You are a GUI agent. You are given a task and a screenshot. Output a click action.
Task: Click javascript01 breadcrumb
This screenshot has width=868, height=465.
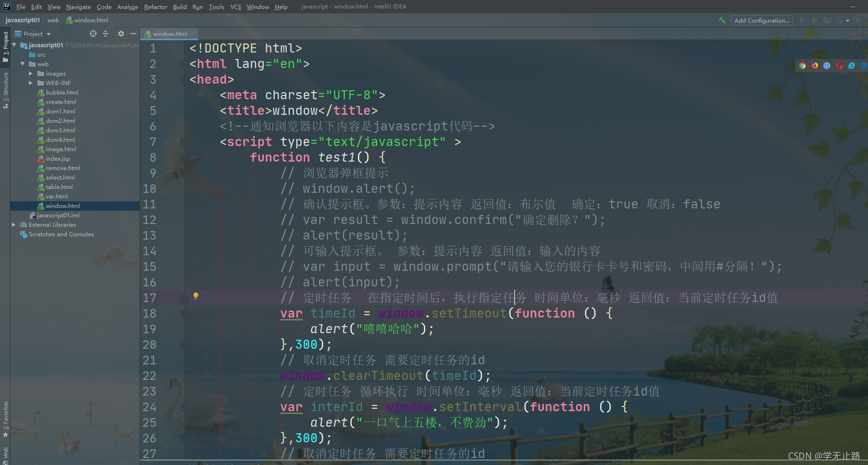coord(23,20)
